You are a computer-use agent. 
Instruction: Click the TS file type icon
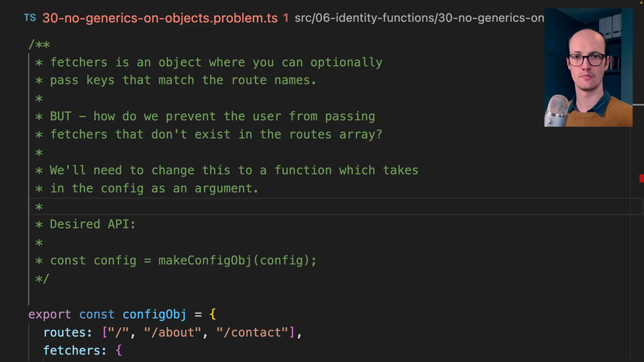click(x=30, y=17)
